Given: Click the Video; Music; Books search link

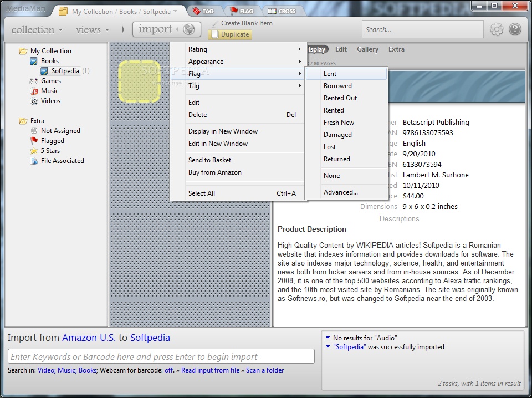Looking at the screenshot, I should coord(67,370).
